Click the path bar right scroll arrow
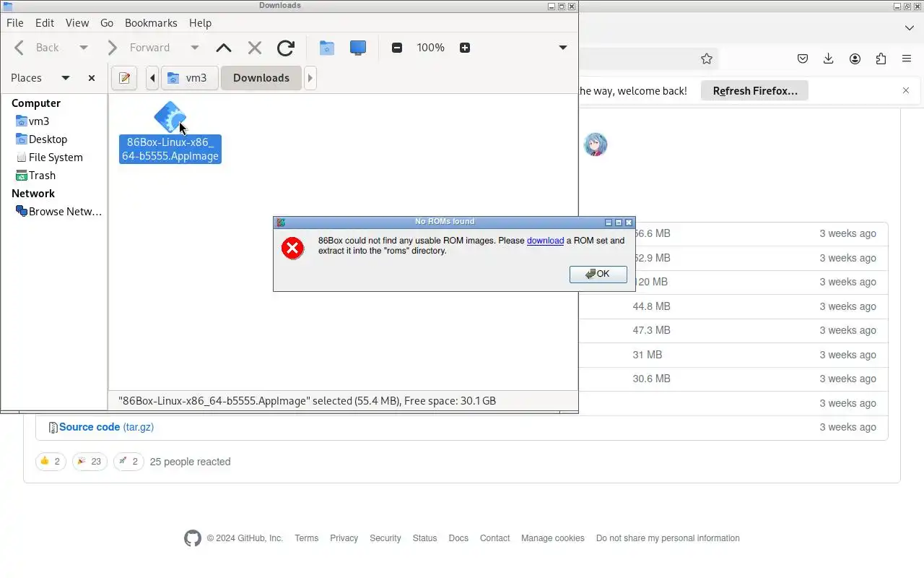 click(310, 78)
